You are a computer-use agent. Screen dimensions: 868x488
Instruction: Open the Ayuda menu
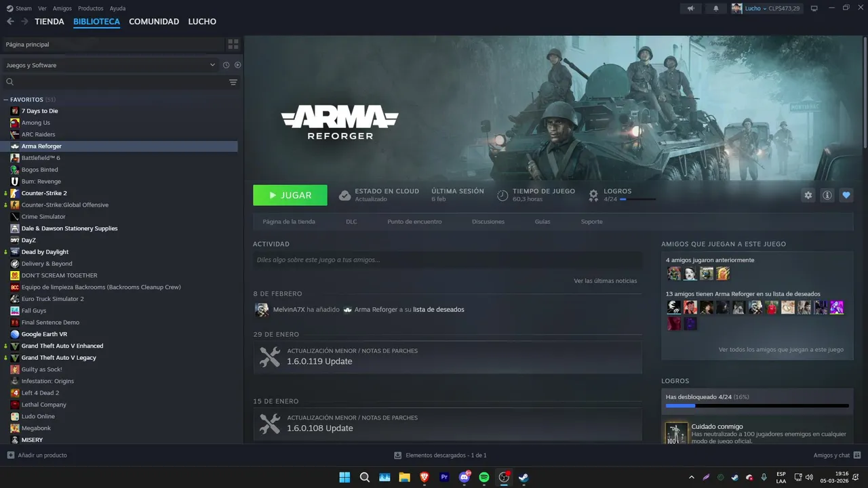click(x=117, y=8)
